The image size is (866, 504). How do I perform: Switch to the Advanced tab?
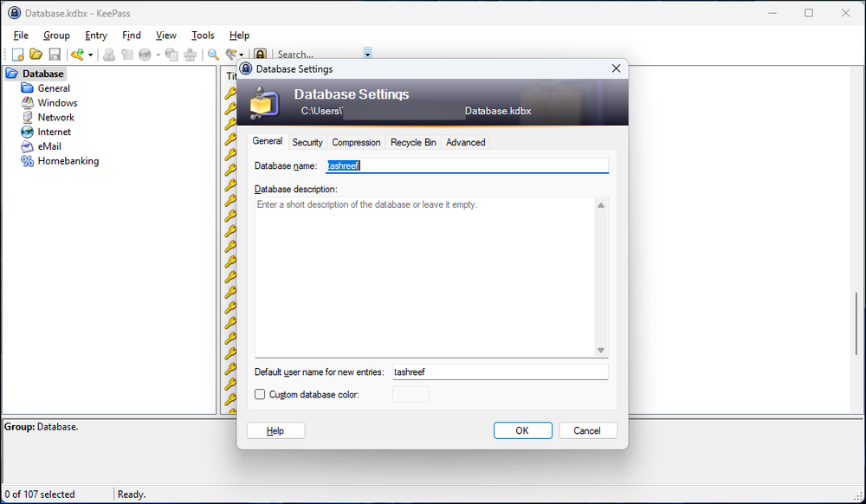[466, 142]
